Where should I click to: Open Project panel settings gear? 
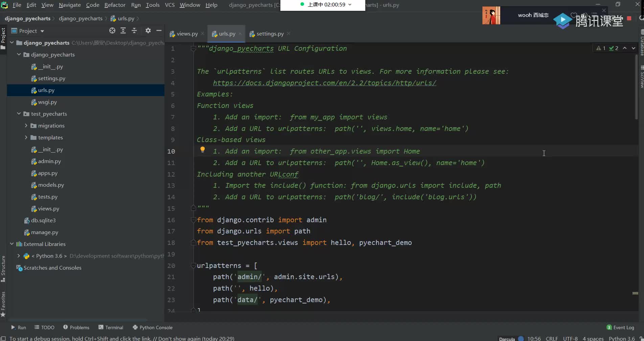click(x=148, y=31)
